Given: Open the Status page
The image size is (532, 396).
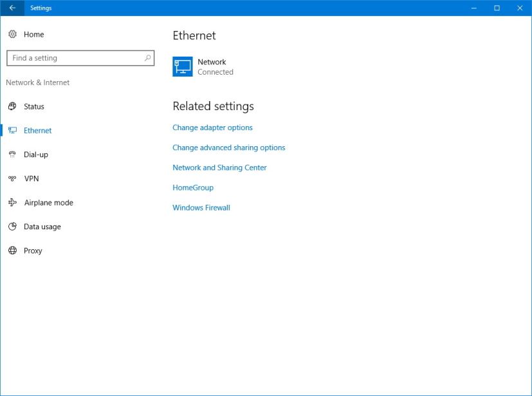Looking at the screenshot, I should pyautogui.click(x=34, y=106).
